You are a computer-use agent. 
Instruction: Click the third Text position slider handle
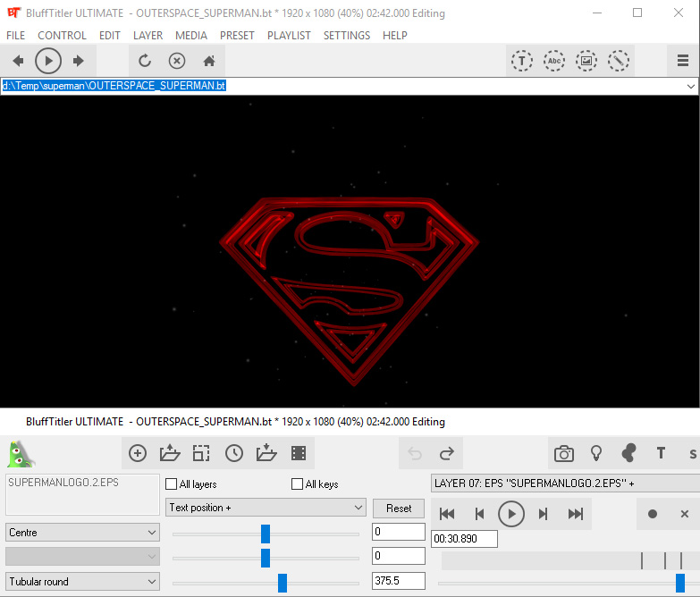click(x=283, y=583)
